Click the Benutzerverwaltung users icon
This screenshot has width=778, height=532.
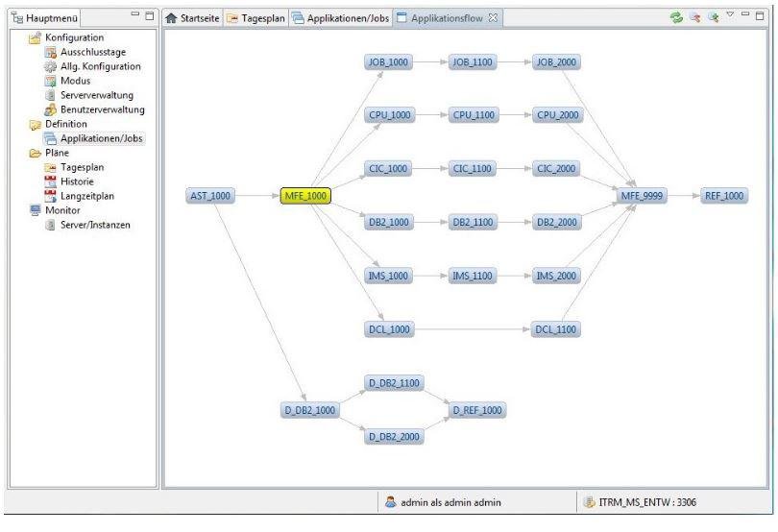click(x=50, y=109)
